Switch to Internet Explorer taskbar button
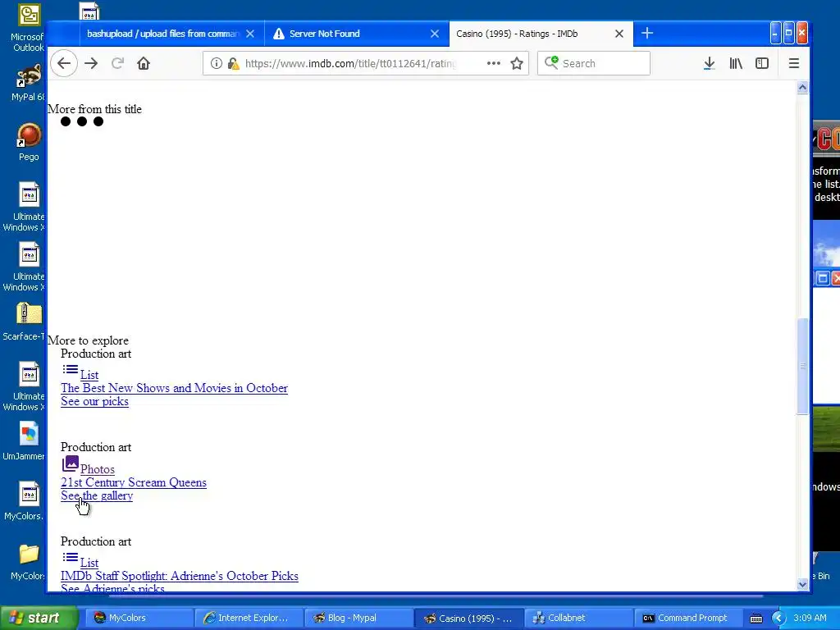 [249, 618]
